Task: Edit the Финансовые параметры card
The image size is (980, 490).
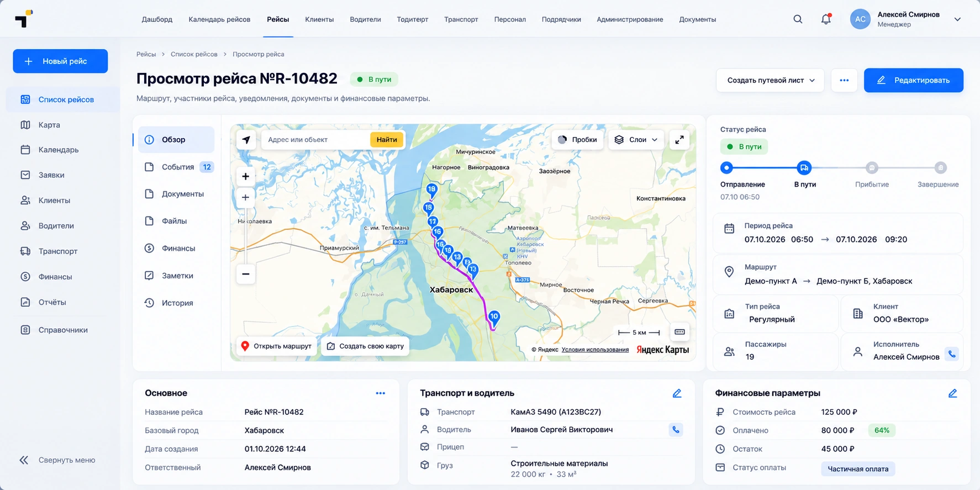Action: click(x=952, y=393)
